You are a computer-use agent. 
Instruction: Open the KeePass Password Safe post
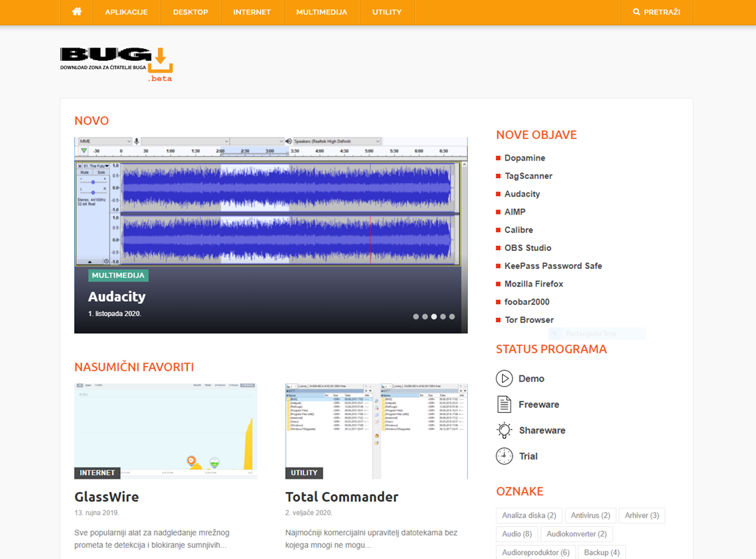point(553,266)
